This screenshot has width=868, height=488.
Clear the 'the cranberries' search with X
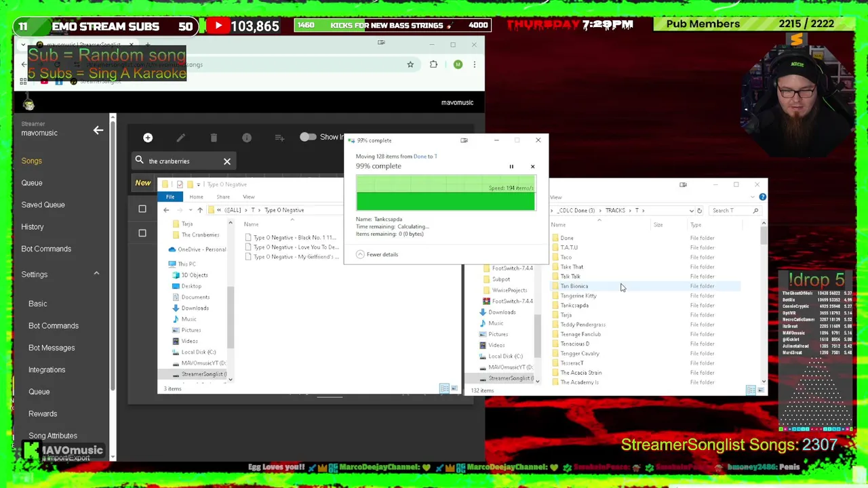click(227, 161)
